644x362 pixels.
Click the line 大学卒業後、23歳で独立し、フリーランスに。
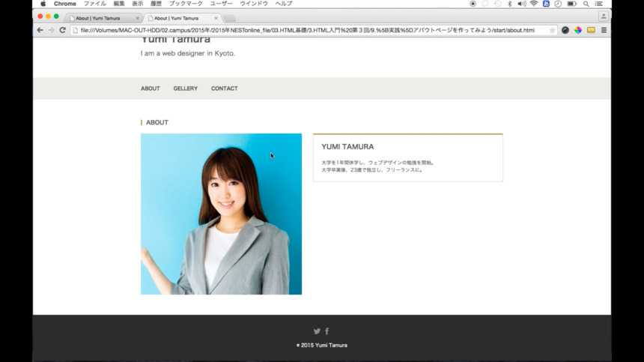372,169
